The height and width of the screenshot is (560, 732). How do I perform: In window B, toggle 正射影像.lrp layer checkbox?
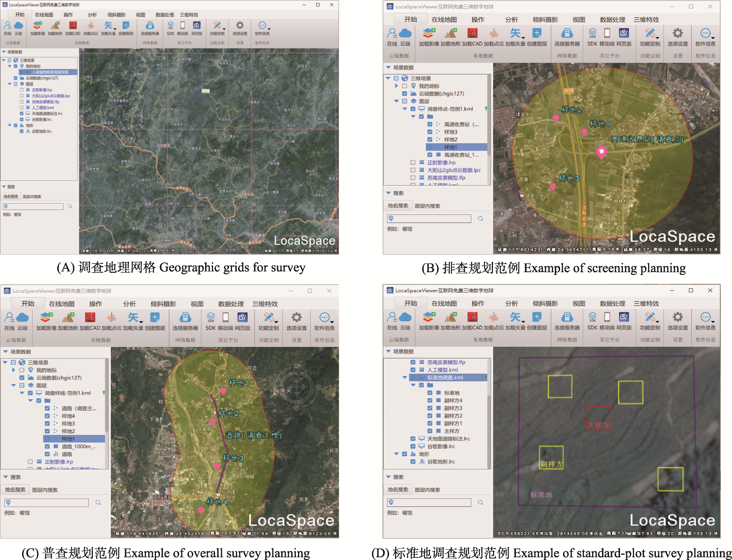[x=413, y=162]
